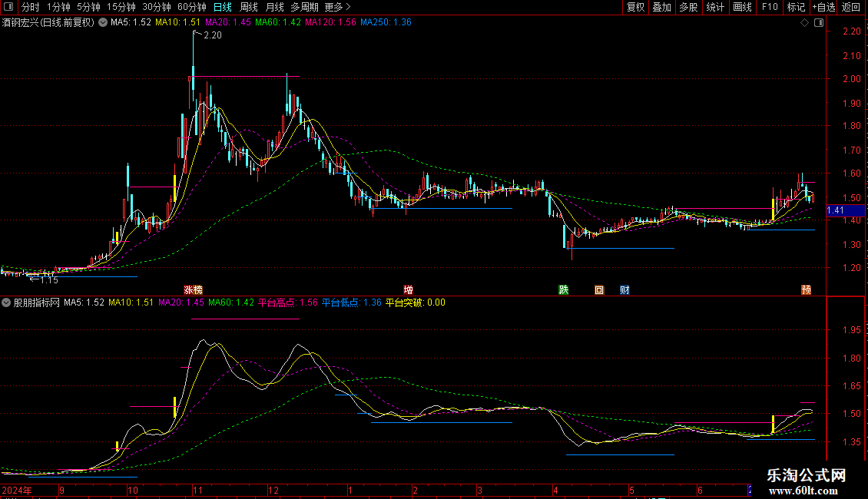The height and width of the screenshot is (499, 868).
Task: Click the 多股 multi-stock button
Action: [x=688, y=7]
